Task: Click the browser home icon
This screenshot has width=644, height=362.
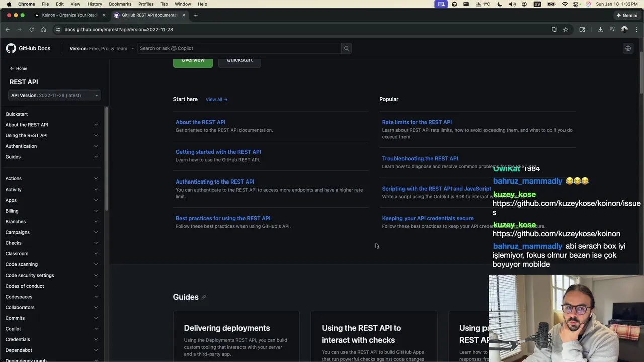Action: (x=43, y=30)
